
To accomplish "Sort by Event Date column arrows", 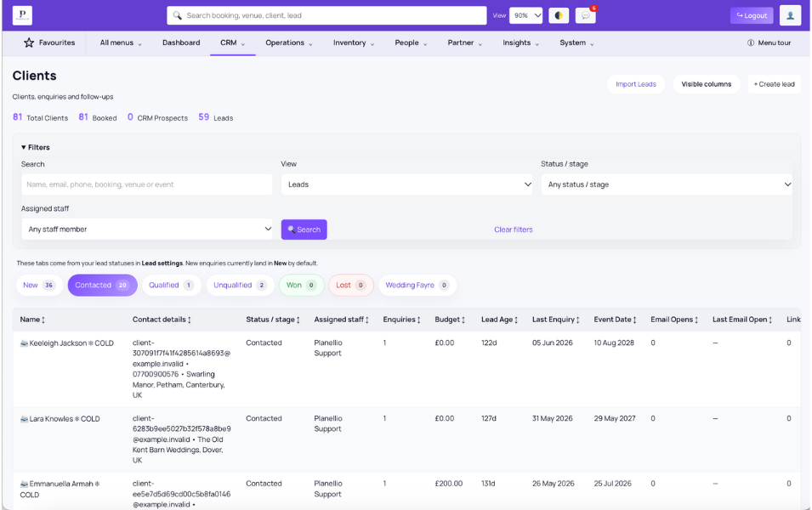I will click(634, 320).
